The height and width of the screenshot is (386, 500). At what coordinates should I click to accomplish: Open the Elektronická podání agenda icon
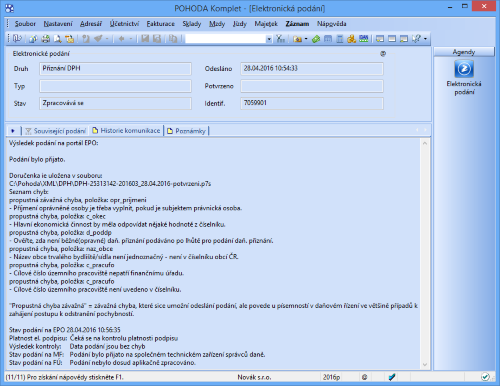coord(464,69)
